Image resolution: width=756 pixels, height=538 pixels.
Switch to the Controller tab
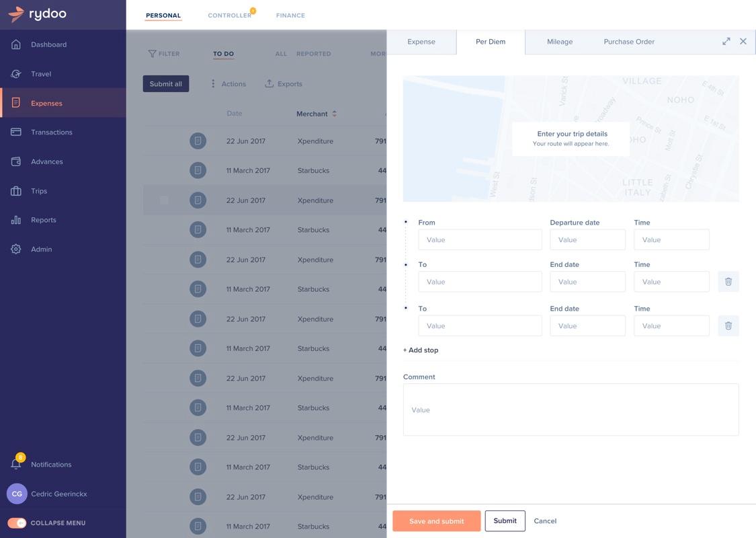pos(230,15)
